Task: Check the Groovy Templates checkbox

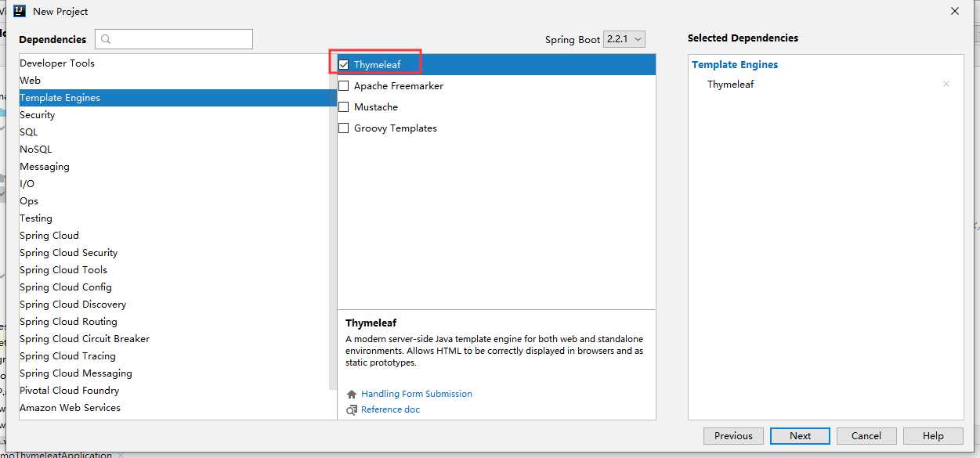Action: click(x=343, y=128)
